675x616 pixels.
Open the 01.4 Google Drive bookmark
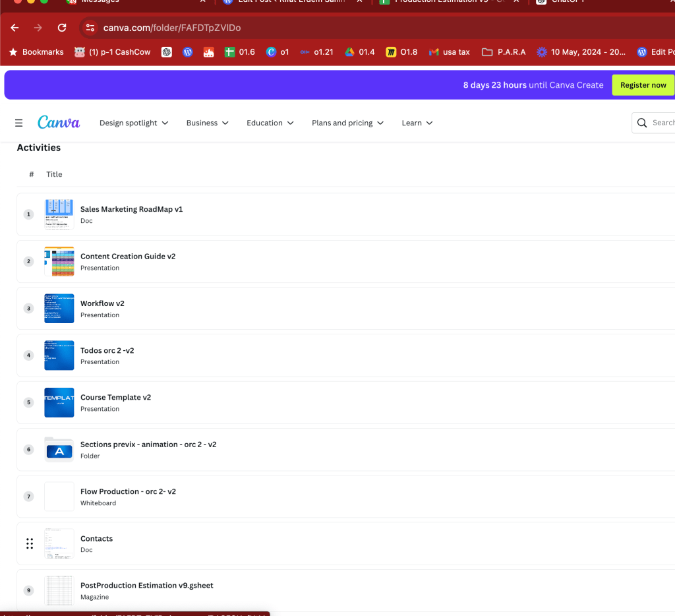click(360, 52)
